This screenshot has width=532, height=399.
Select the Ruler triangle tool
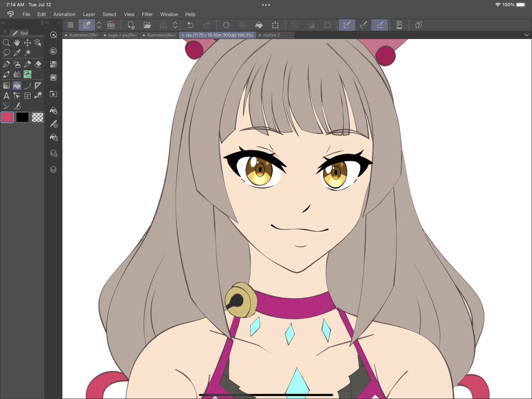[x=38, y=86]
